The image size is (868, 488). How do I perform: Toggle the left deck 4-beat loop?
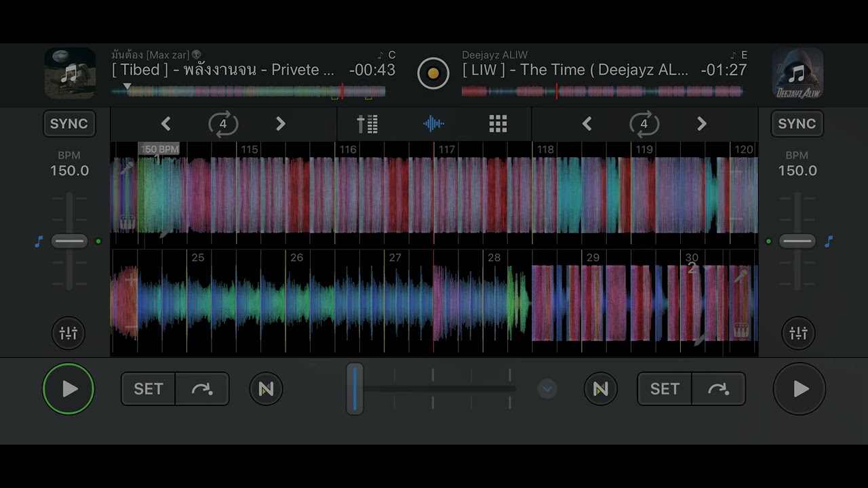223,124
